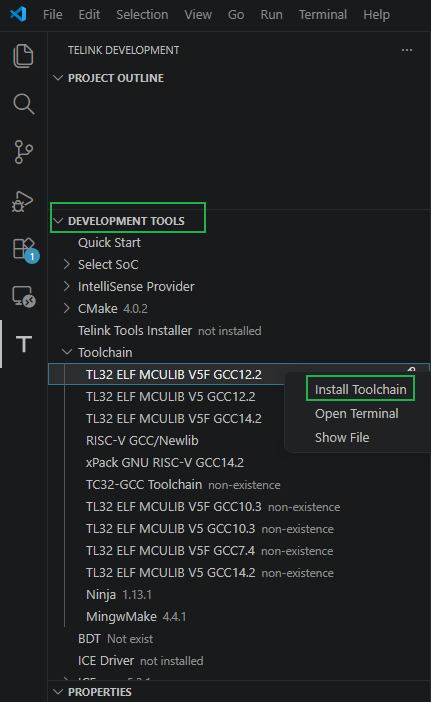The height and width of the screenshot is (702, 431).
Task: Open the Telink Development more actions ellipsis
Action: [407, 50]
